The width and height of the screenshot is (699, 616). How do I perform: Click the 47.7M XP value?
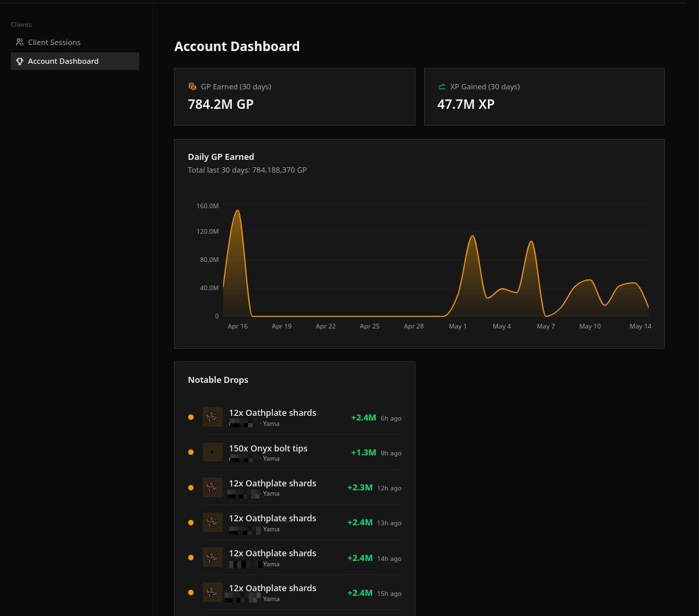pos(466,104)
